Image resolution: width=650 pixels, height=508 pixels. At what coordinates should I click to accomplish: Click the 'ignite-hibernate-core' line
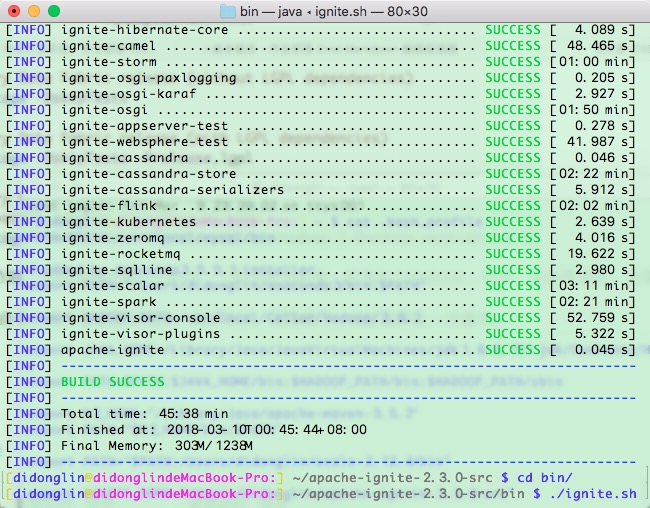[320, 30]
